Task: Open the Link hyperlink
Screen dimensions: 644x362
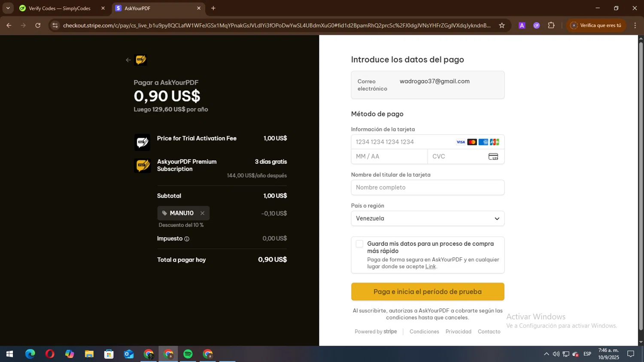Action: tap(430, 266)
